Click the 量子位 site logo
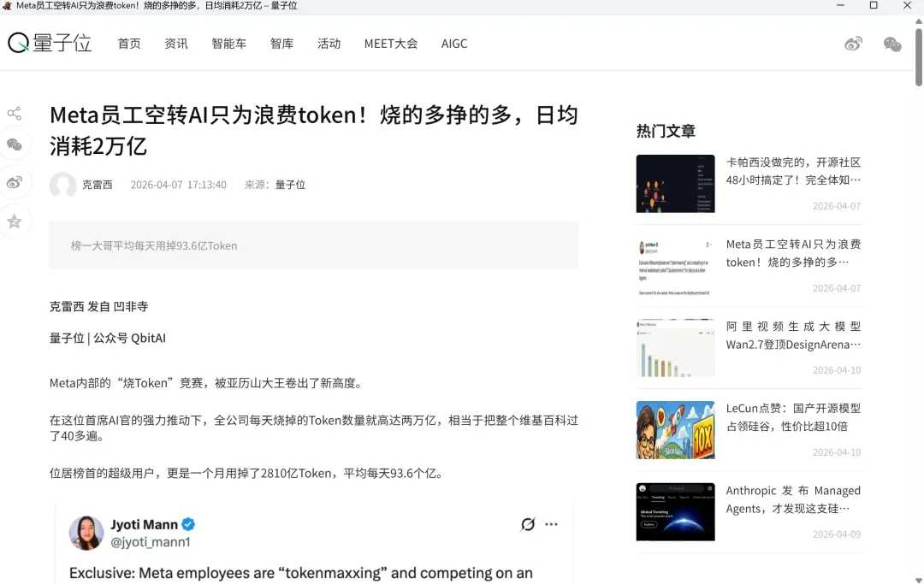The image size is (924, 584). [50, 43]
